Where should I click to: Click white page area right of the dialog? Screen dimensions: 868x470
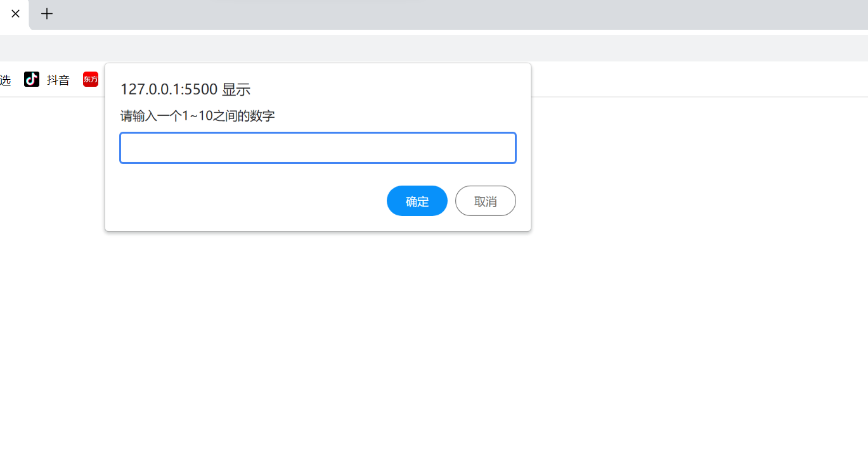click(x=697, y=253)
